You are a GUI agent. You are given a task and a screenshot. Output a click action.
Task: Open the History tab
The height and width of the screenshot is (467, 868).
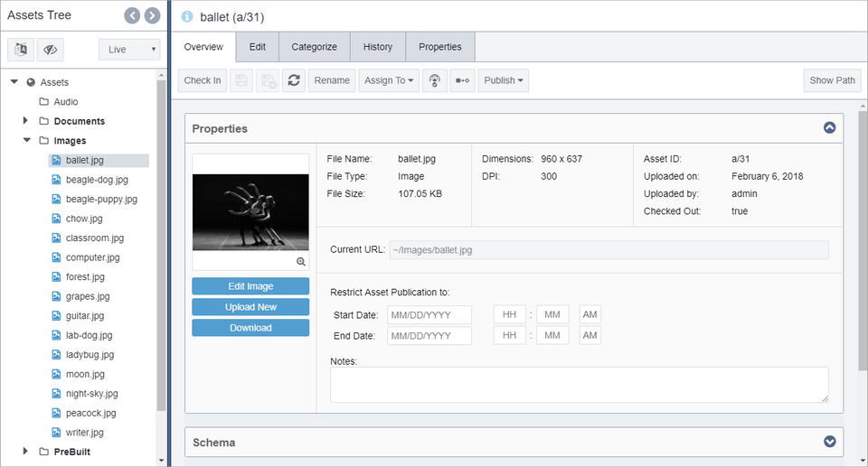click(378, 47)
